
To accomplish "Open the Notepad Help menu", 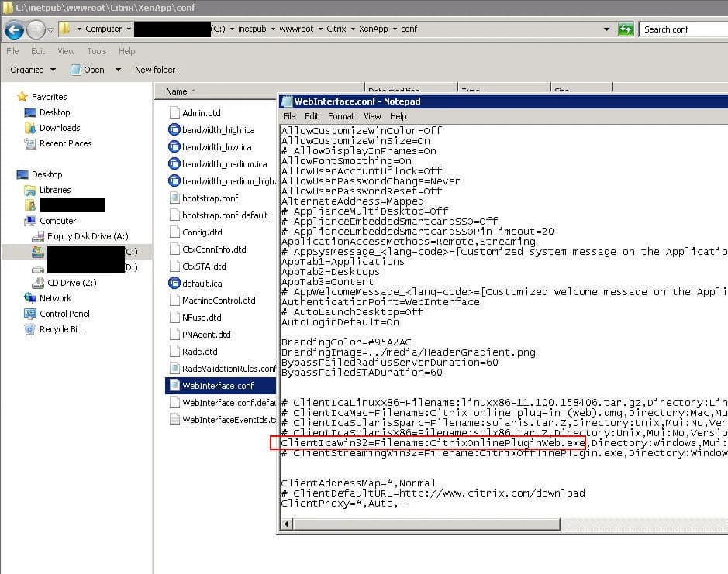I will point(398,116).
